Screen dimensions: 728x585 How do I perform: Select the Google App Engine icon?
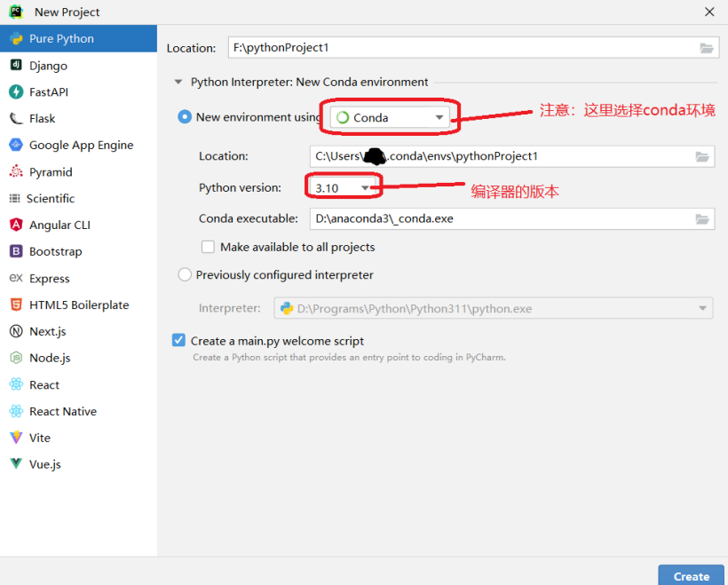pyautogui.click(x=15, y=146)
